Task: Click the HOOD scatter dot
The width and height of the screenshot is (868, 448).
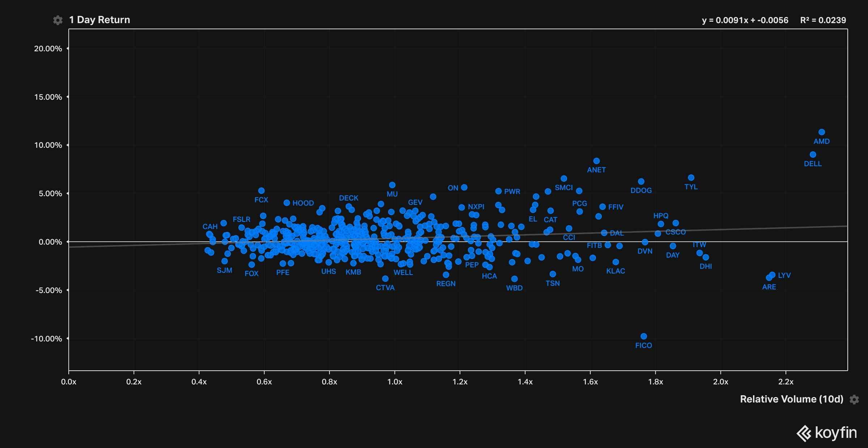Action: click(x=287, y=203)
